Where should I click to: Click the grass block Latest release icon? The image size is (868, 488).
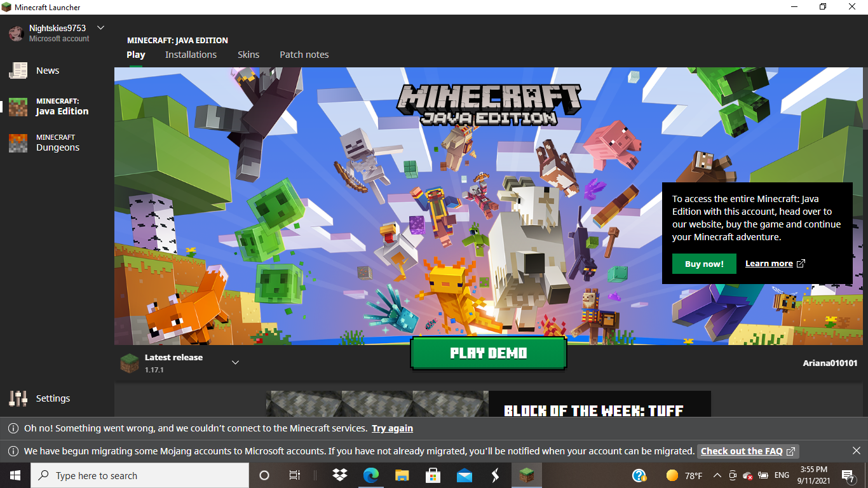(x=130, y=363)
